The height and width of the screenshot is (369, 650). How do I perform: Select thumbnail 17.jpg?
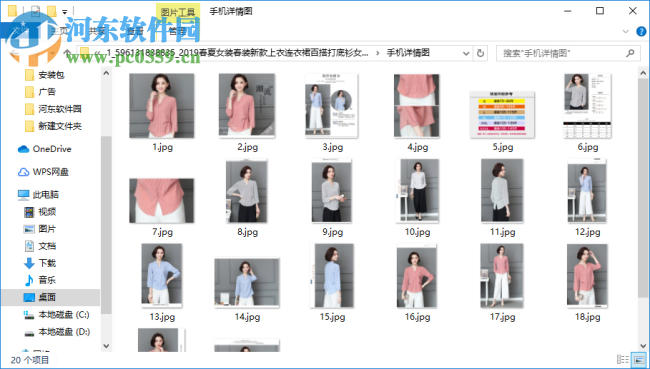pos(502,276)
